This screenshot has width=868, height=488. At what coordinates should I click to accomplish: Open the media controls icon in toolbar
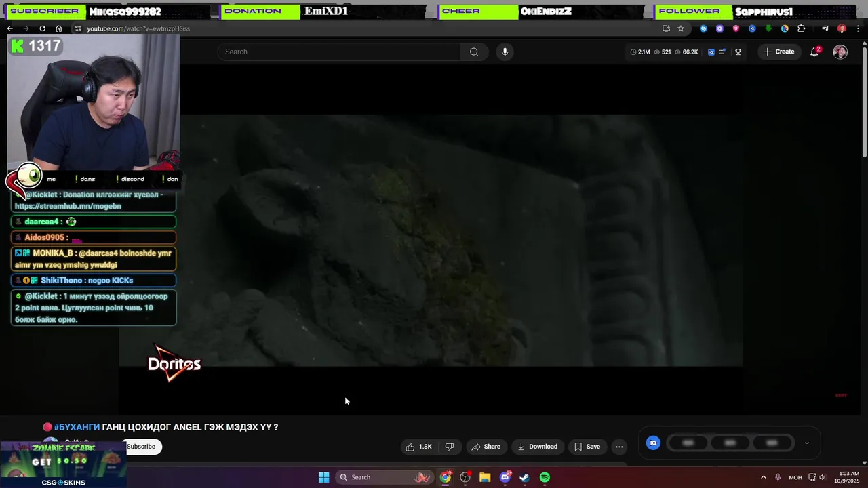pyautogui.click(x=825, y=28)
